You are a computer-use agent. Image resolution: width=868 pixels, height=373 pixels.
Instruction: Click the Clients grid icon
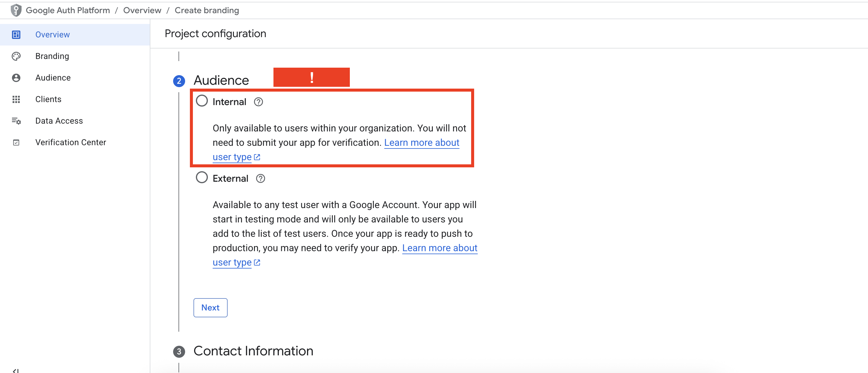pyautogui.click(x=16, y=99)
